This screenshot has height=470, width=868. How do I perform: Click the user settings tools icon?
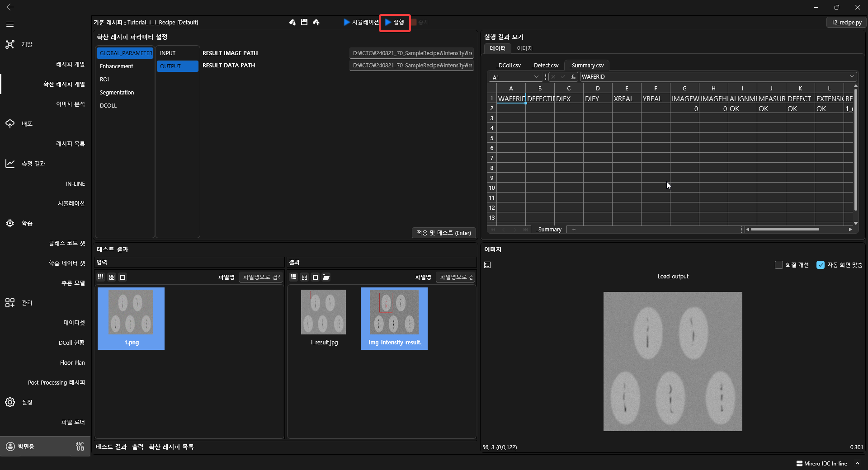pos(80,446)
